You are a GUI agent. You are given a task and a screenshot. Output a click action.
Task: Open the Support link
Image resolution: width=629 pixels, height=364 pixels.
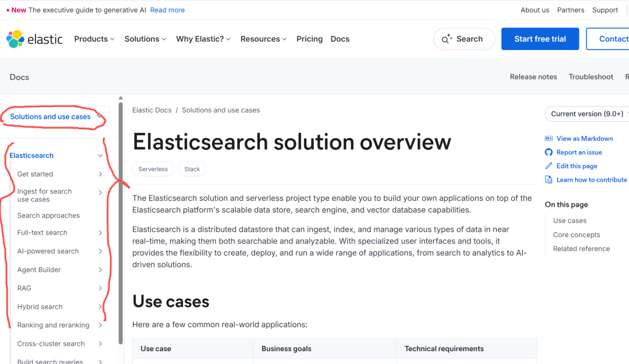[605, 10]
